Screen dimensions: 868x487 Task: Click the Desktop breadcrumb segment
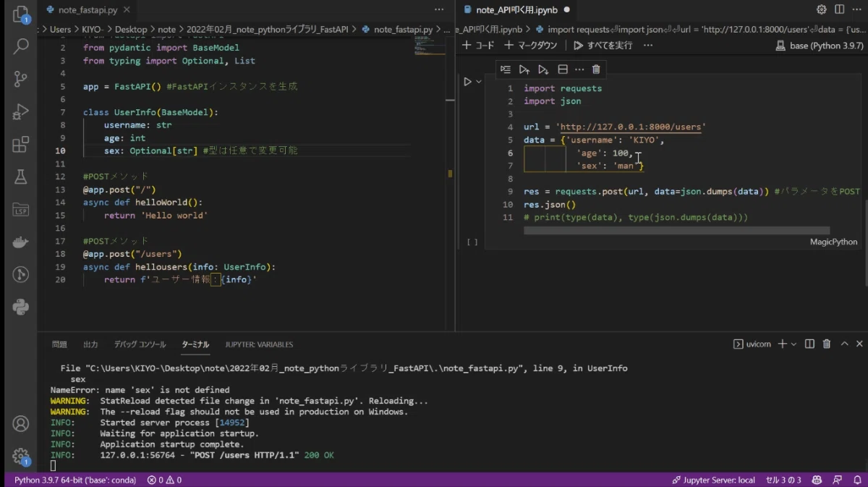[x=131, y=30]
